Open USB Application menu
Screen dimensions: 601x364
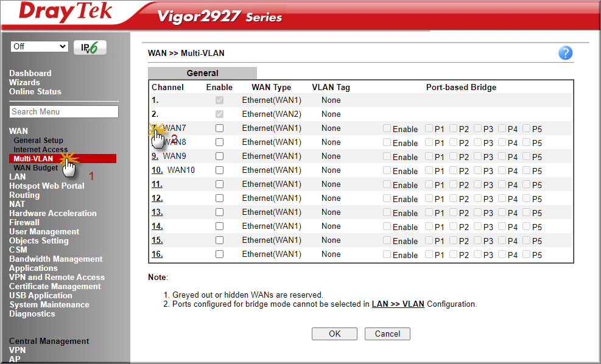click(x=41, y=296)
